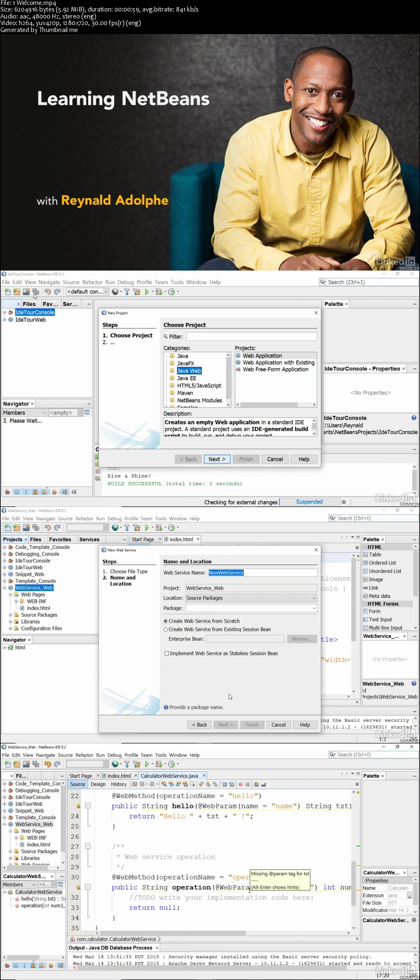Click Clean and Build icon in IdeTourConsole toolbar

[137, 291]
